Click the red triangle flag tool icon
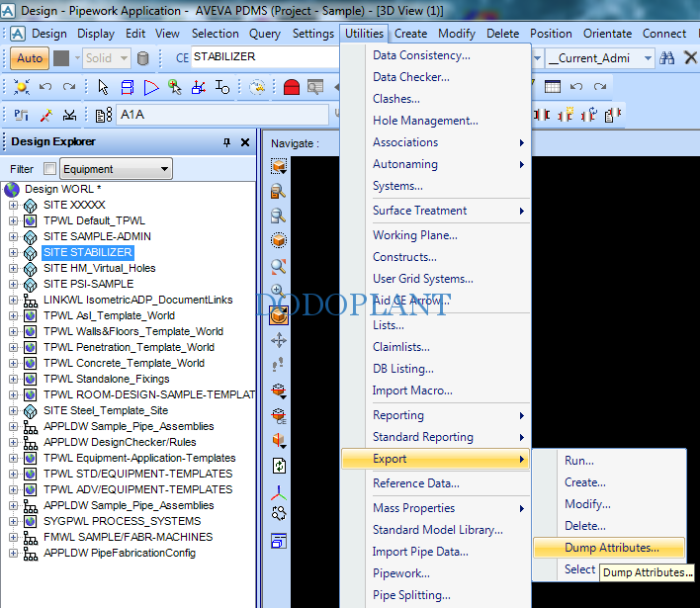700x608 pixels. point(151,88)
